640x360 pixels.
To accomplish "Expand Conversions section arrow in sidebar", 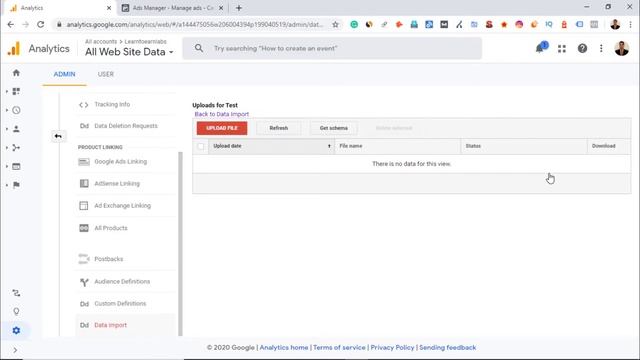I will pos(7,185).
